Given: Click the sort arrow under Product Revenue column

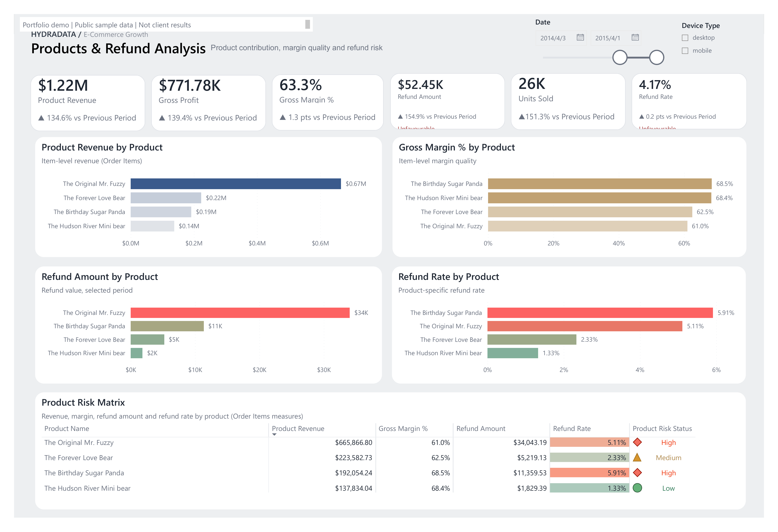Looking at the screenshot, I should click(x=274, y=435).
